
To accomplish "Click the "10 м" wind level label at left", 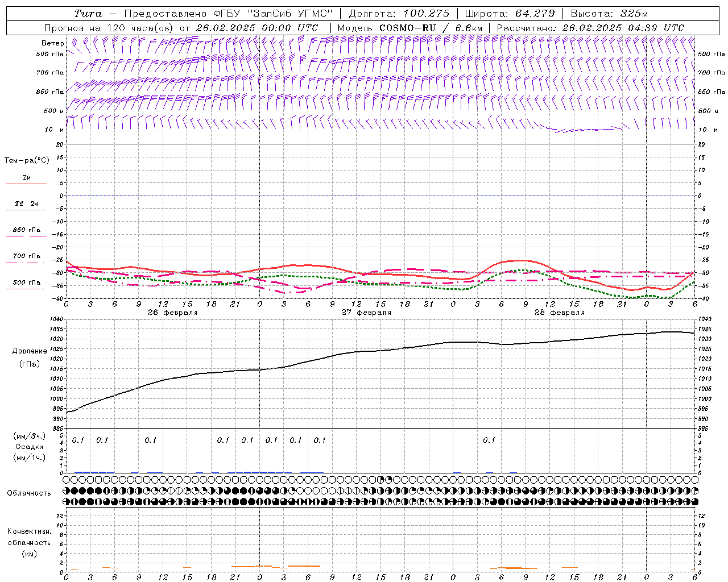I will [55, 130].
